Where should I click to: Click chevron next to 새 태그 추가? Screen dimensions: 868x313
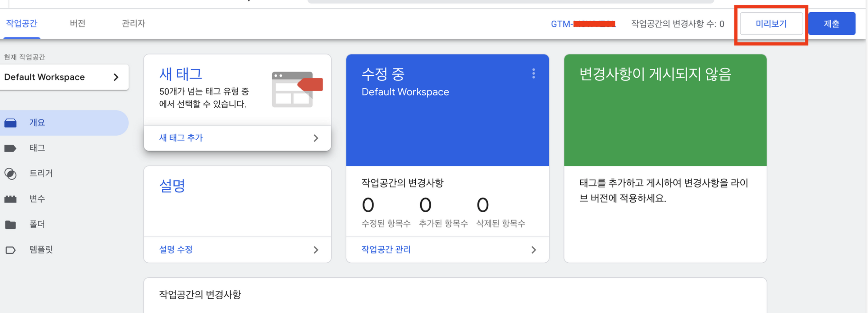[316, 138]
